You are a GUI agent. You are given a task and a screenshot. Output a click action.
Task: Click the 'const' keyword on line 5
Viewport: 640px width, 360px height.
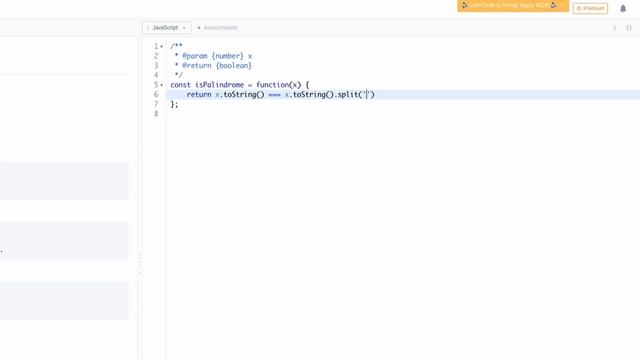point(180,85)
